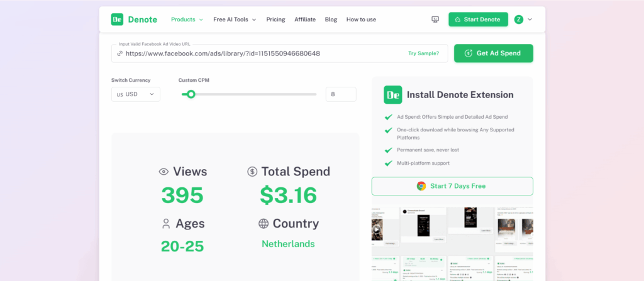
Task: Click the play button on preview thumbnail
Action: click(377, 229)
